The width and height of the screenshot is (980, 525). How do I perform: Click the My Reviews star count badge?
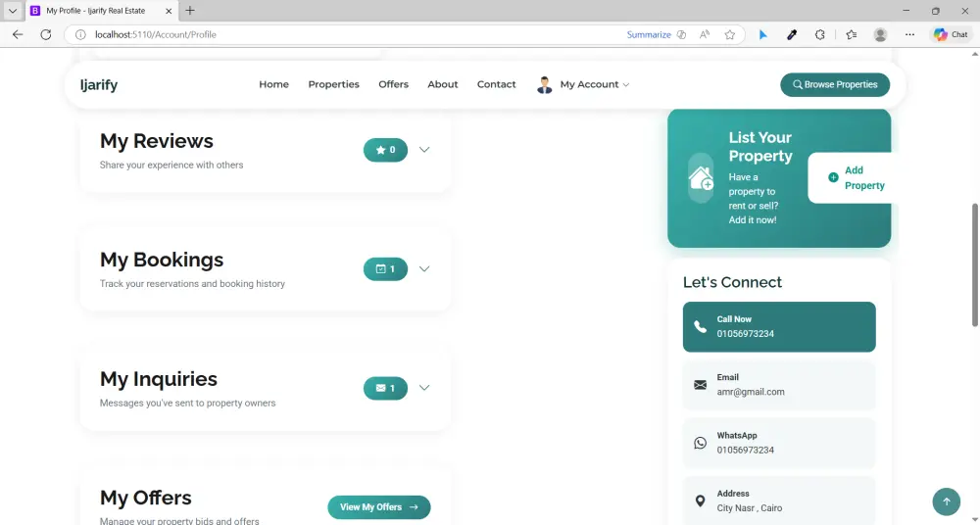click(x=385, y=150)
